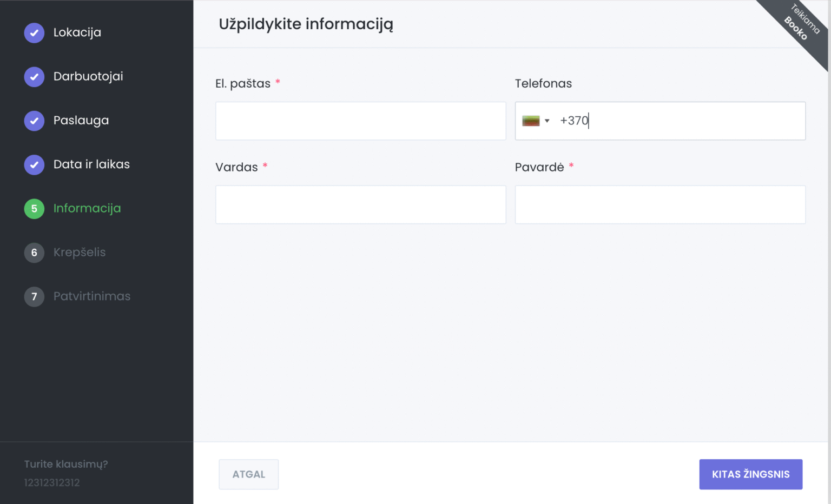Open the Data ir laikas step
The image size is (831, 504).
[x=91, y=164]
